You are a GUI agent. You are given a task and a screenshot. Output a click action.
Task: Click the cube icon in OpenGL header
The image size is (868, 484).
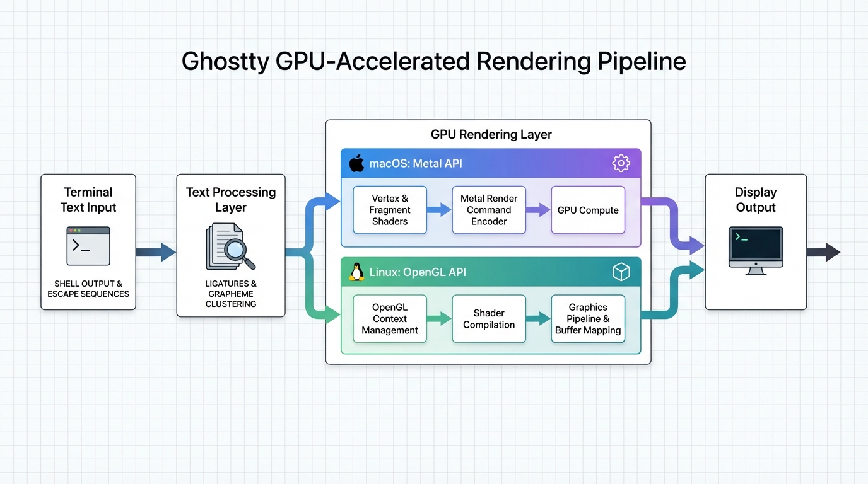(621, 272)
